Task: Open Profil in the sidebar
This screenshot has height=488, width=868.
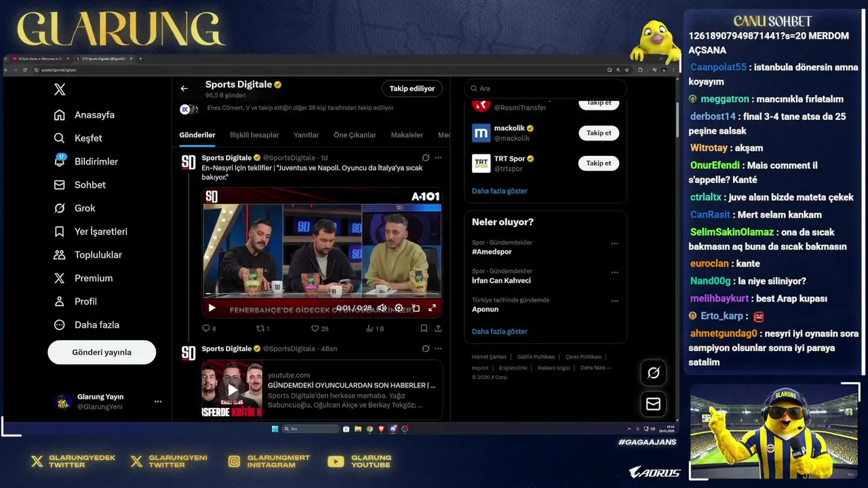Action: click(x=75, y=302)
